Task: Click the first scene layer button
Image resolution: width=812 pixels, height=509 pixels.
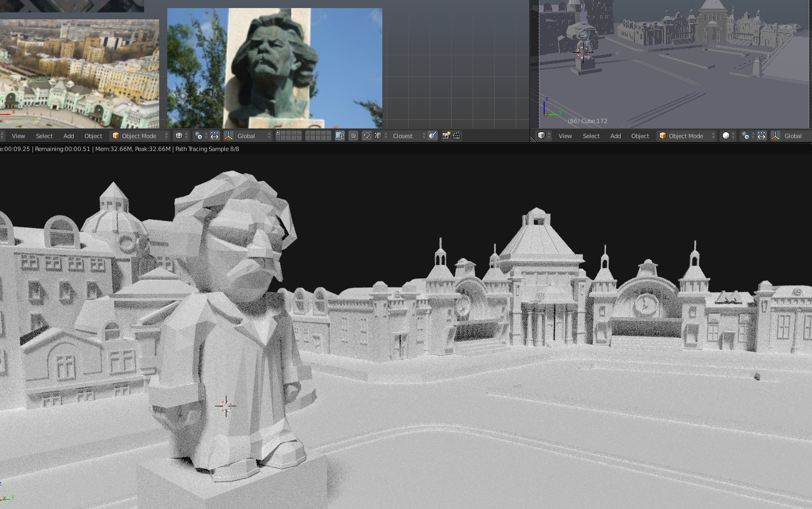Action: click(278, 133)
